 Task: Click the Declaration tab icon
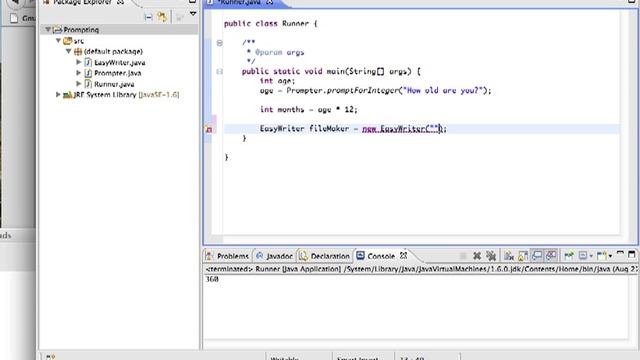(x=303, y=256)
